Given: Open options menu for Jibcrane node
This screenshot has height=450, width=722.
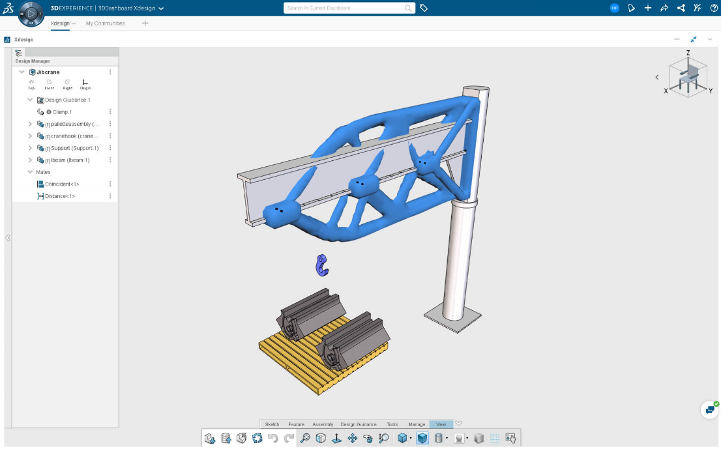Looking at the screenshot, I should 110,72.
